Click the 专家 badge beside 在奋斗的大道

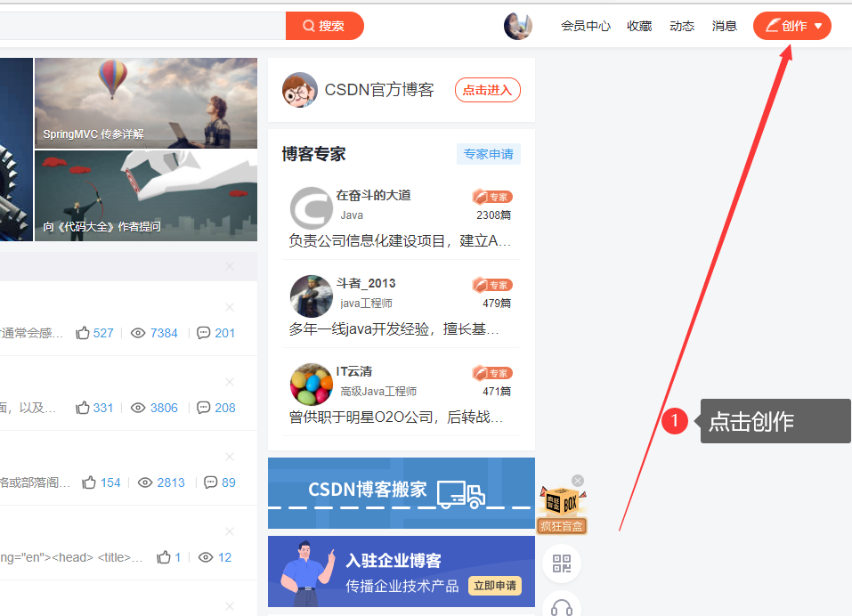click(492, 196)
